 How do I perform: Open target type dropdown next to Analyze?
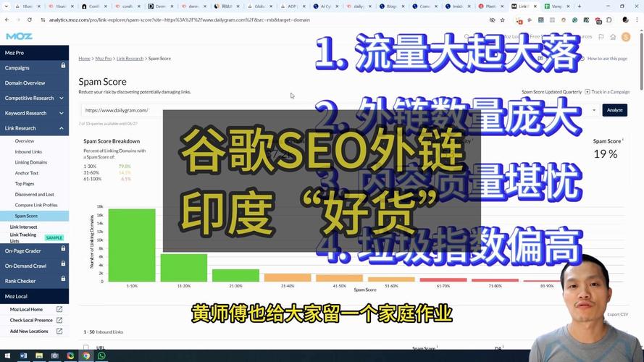coord(594,110)
